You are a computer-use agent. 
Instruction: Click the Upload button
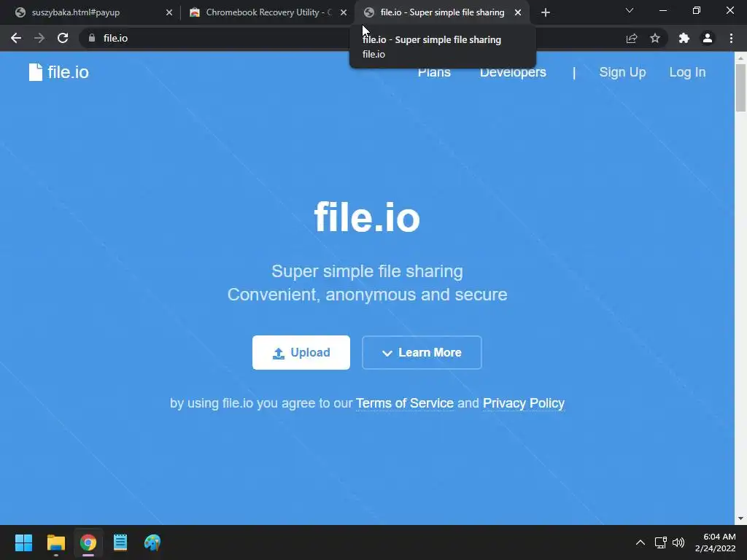pyautogui.click(x=301, y=352)
